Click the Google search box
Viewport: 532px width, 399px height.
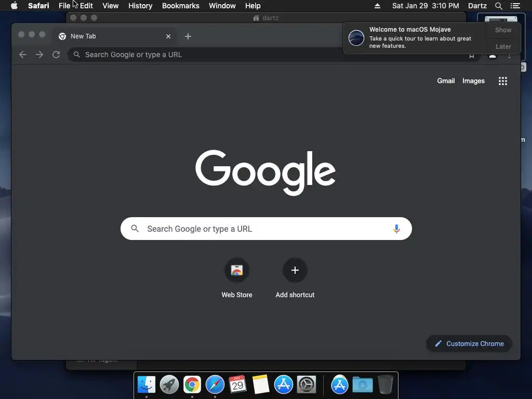click(x=266, y=229)
